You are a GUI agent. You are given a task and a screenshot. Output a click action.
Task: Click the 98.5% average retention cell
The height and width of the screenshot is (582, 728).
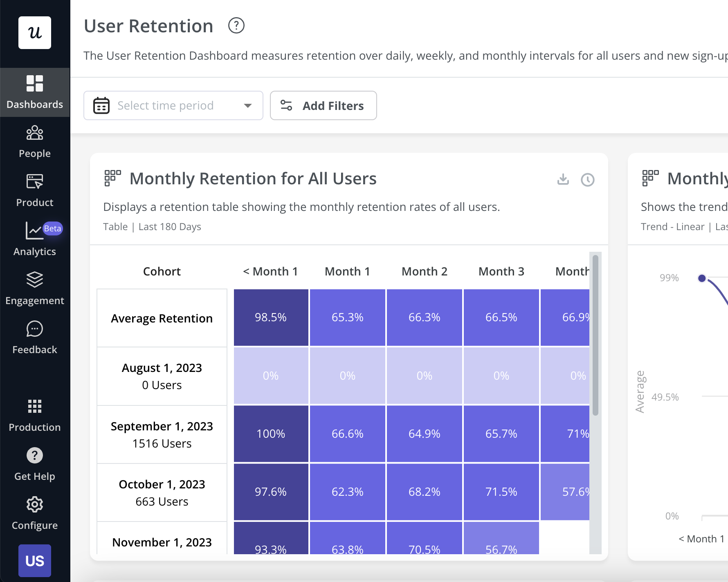[x=271, y=318]
